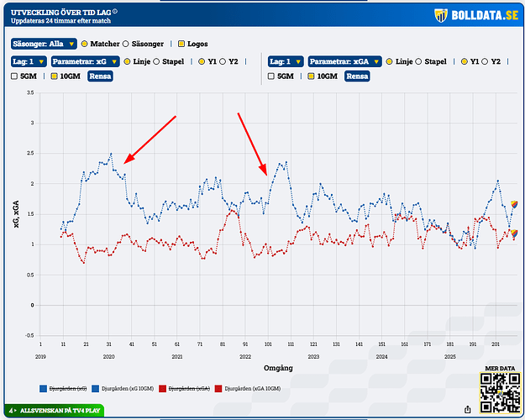Toggle the Djurgården (xGA) legend entry
Screen dimensions: 525x420
coord(189,388)
